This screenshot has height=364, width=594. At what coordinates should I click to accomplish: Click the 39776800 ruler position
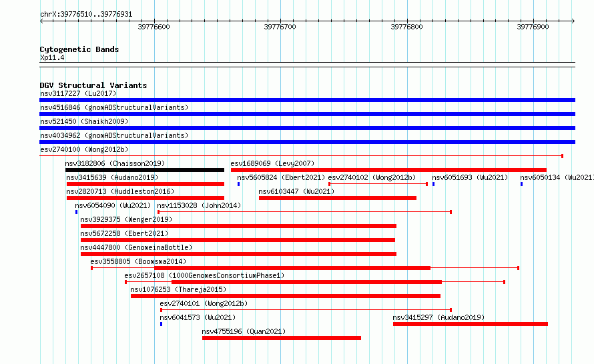pos(406,27)
